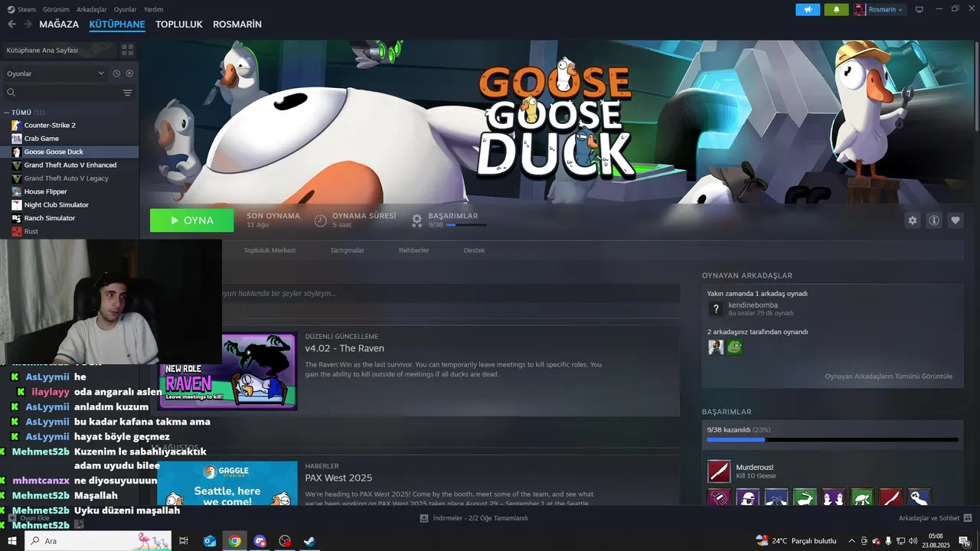Select Ranch Simulator in library
Screen dimensions: 980x551
tap(49, 218)
